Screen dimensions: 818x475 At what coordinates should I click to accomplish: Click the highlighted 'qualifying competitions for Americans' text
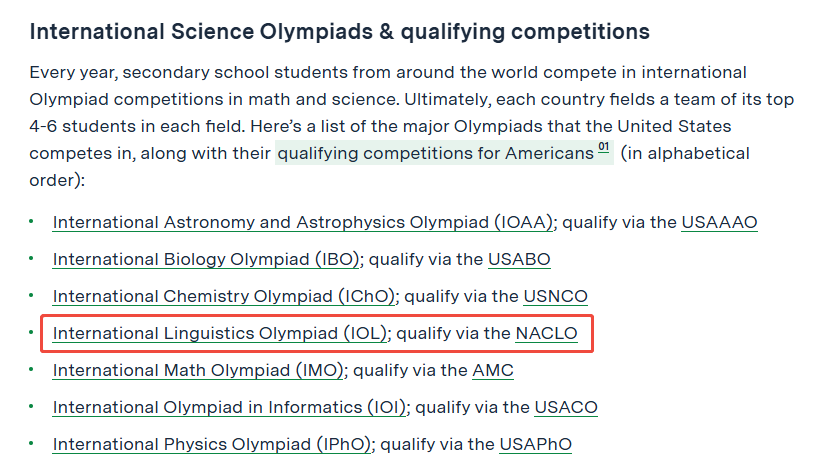436,153
